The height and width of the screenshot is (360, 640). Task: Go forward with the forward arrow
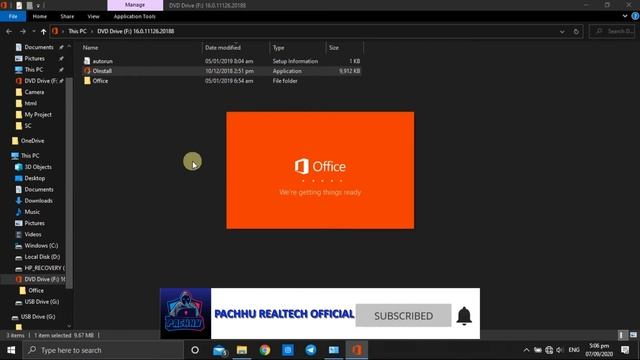pyautogui.click(x=22, y=31)
